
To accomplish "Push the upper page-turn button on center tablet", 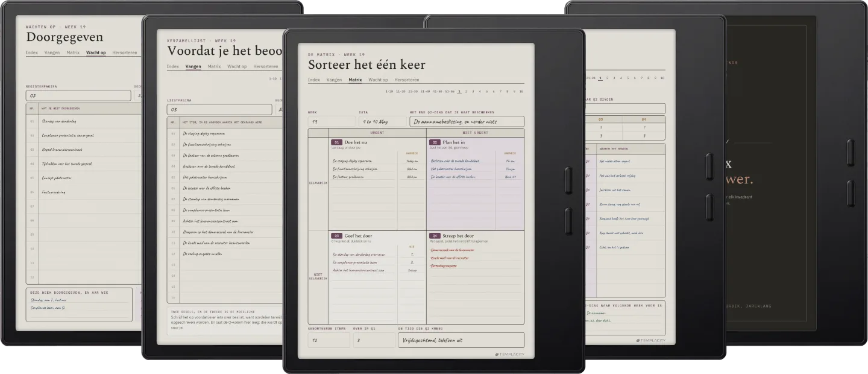I will click(x=568, y=180).
